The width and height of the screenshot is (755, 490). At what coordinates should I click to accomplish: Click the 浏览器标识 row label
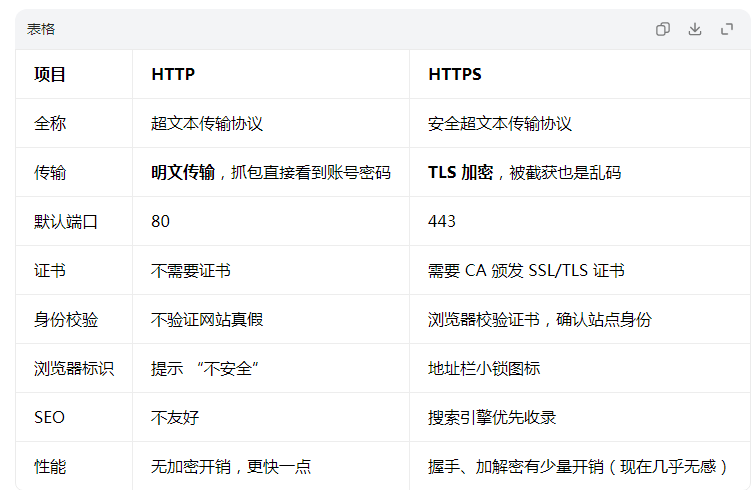pos(74,369)
